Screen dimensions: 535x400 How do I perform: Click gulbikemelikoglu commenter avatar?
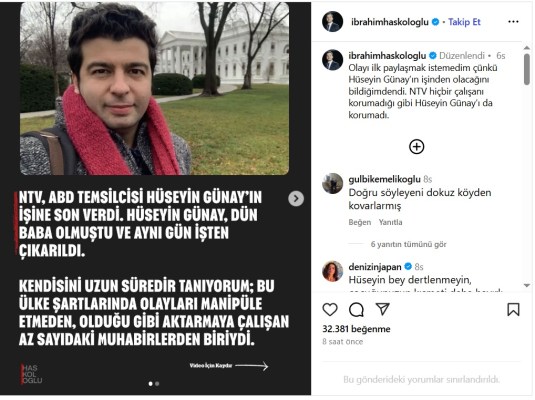coord(332,183)
